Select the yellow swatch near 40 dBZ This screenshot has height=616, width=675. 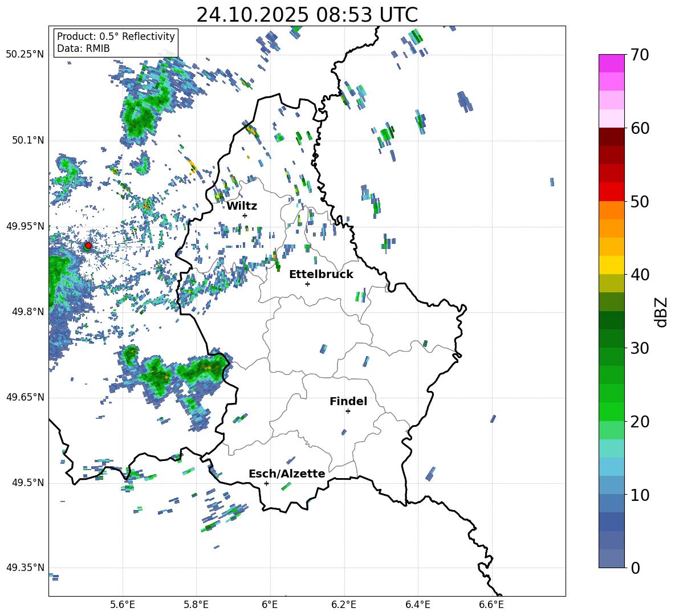click(612, 265)
